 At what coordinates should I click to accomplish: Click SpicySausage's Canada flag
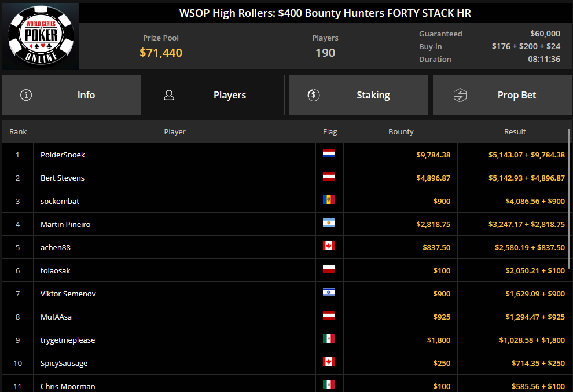point(329,362)
